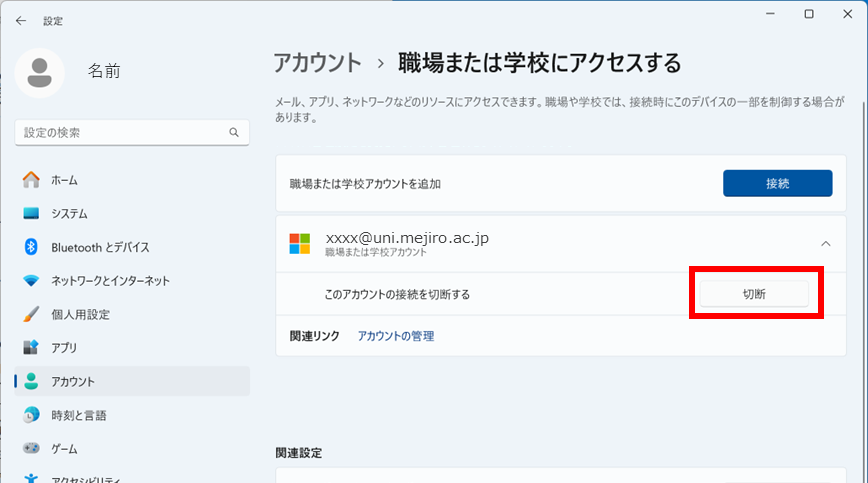
Task: Click the back arrow icon
Action: pos(21,21)
